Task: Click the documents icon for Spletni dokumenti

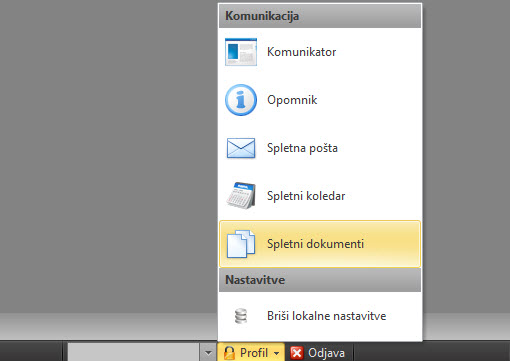Action: 241,244
